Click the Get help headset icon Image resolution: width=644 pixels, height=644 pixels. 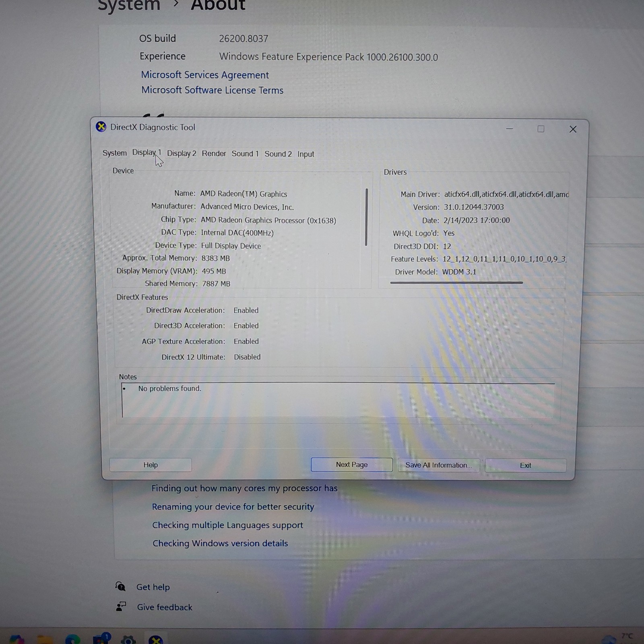120,586
